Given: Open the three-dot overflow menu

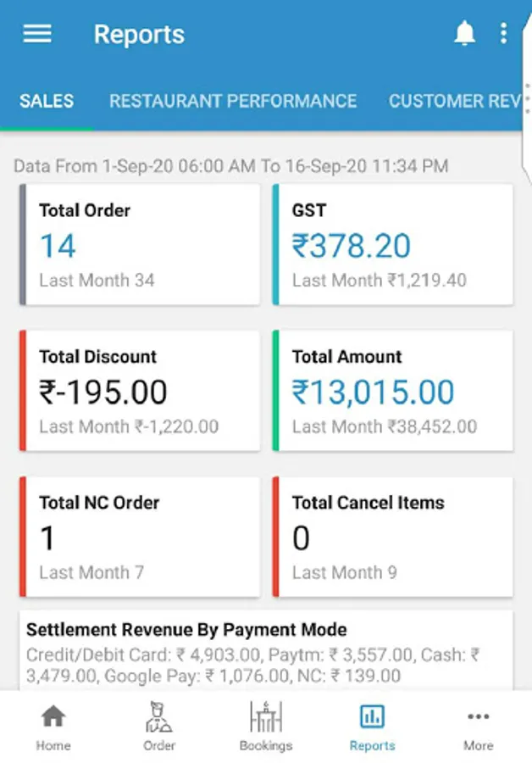Looking at the screenshot, I should [503, 34].
